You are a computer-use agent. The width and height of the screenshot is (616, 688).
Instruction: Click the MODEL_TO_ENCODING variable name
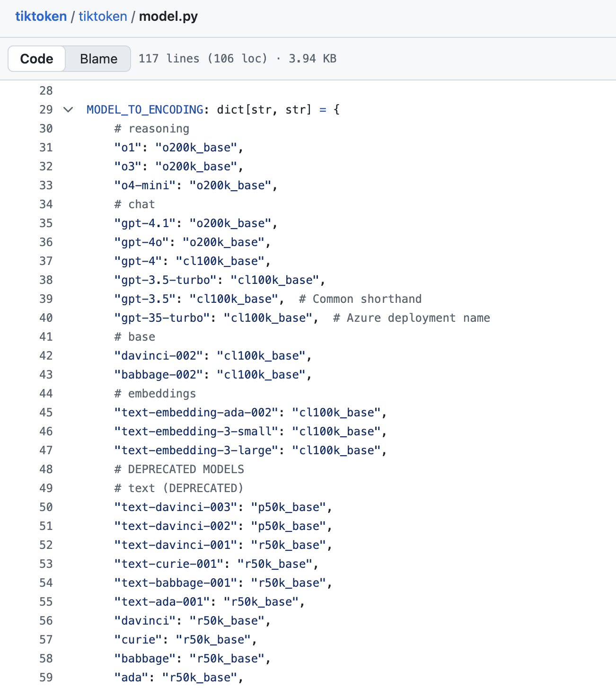coord(145,110)
